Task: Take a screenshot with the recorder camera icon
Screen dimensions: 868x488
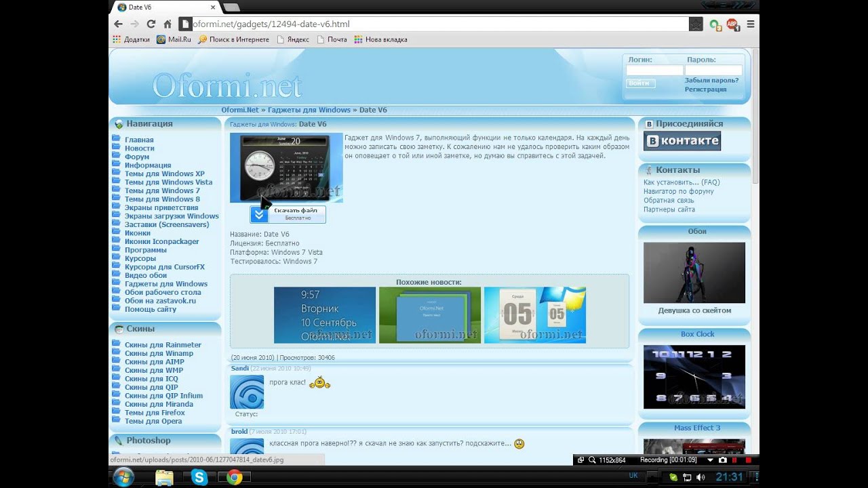Action: [x=723, y=460]
